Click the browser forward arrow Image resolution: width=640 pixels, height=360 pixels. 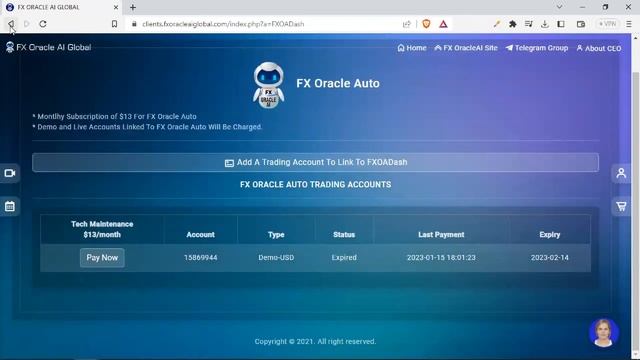tap(27, 24)
